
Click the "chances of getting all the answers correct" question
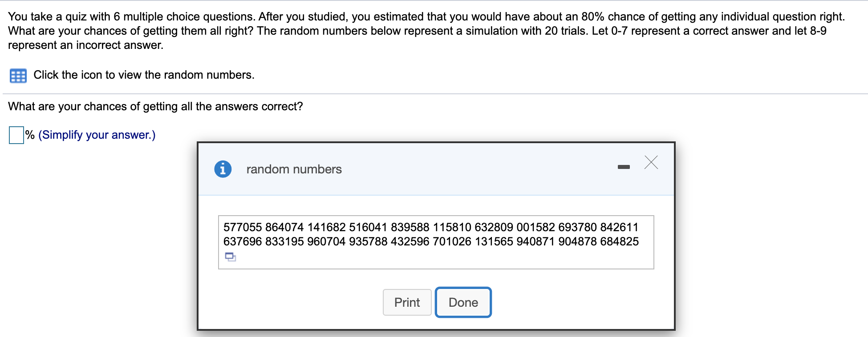155,106
